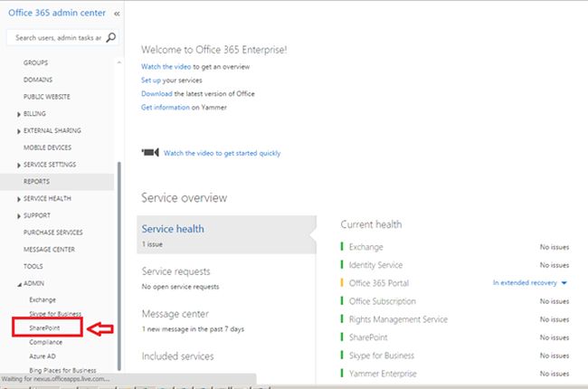
Task: Open Public Website in the navigation
Action: pyautogui.click(x=47, y=97)
